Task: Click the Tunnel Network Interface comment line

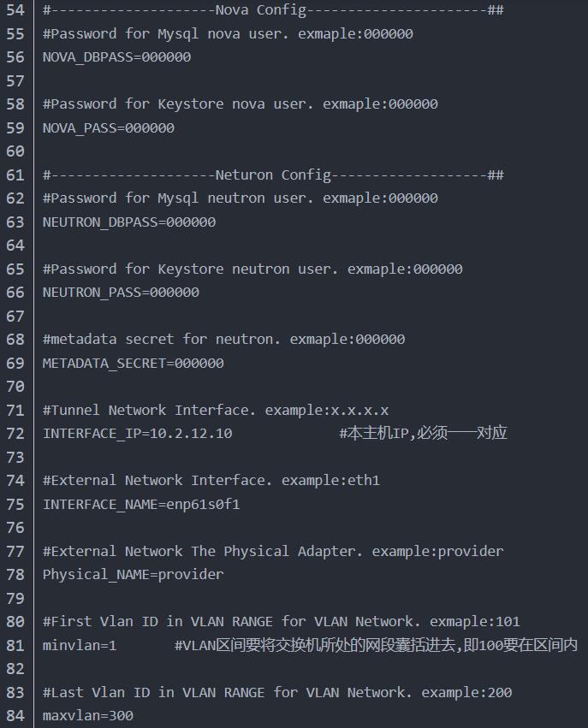Action: pyautogui.click(x=215, y=411)
